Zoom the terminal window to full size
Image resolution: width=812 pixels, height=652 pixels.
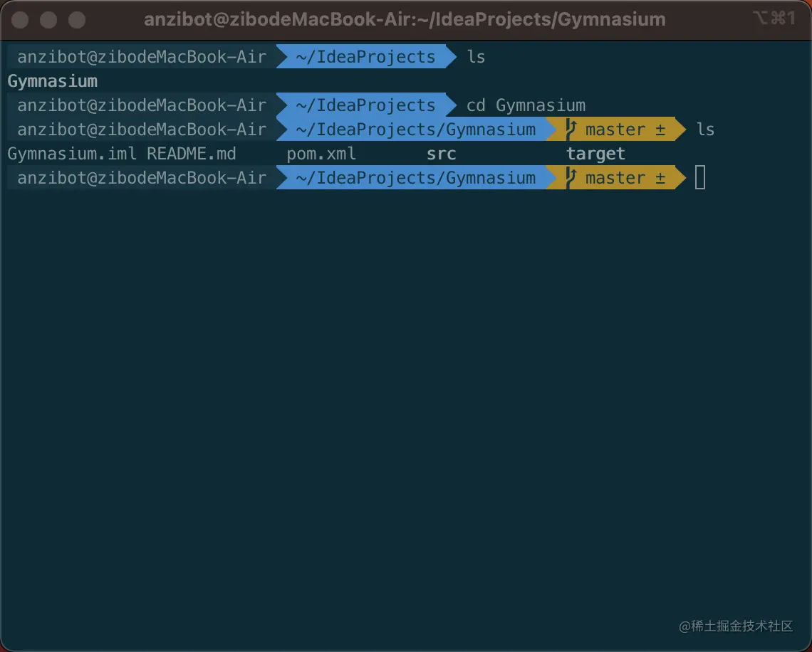pyautogui.click(x=76, y=19)
